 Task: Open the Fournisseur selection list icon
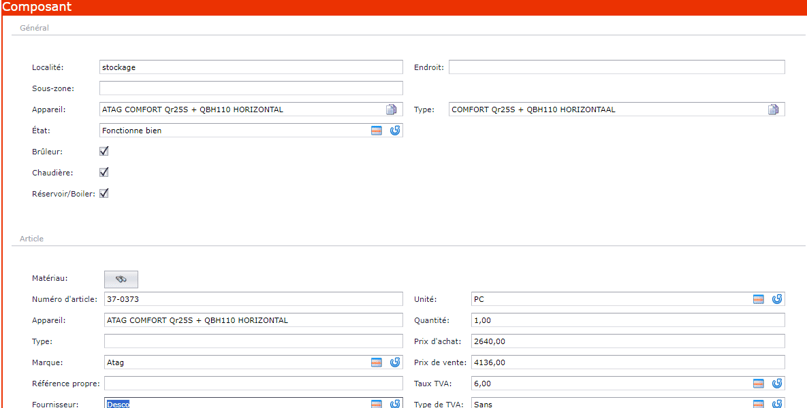[377, 404]
